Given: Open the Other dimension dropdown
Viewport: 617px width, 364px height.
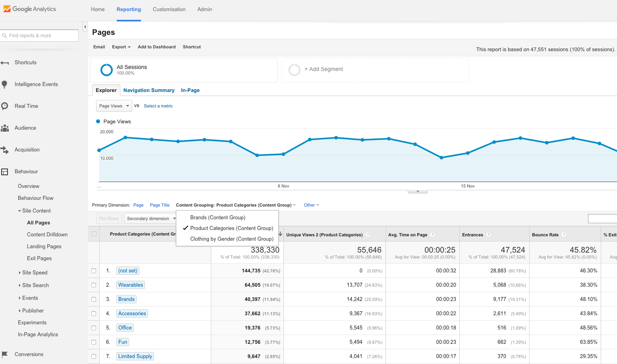Looking at the screenshot, I should pos(311,205).
